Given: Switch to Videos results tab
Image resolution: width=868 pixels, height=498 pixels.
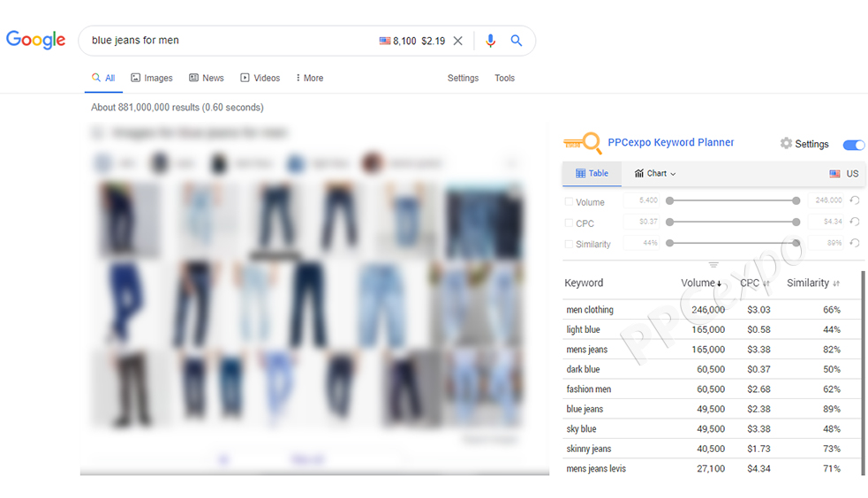Looking at the screenshot, I should (260, 78).
